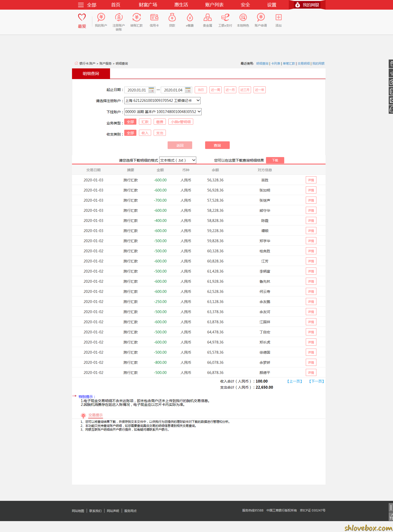The width and height of the screenshot is (393, 532).
Task: Open 转账汇款 icon
Action: [136, 17]
